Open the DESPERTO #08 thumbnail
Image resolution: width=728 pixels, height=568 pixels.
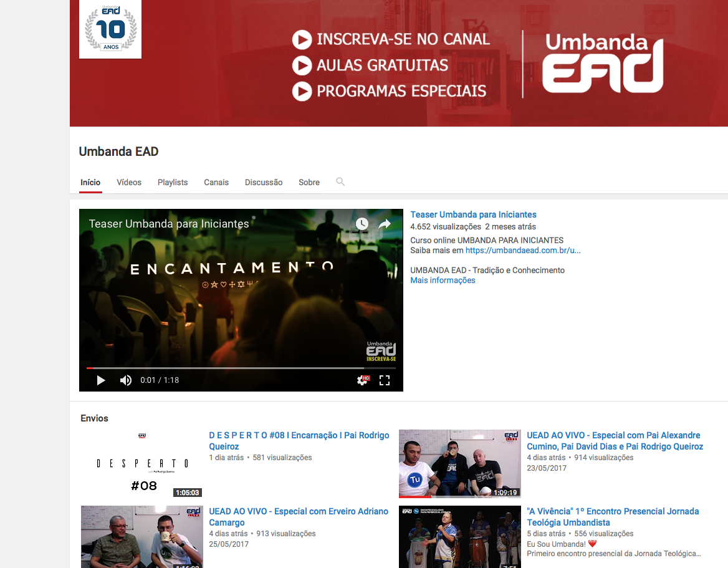(142, 463)
